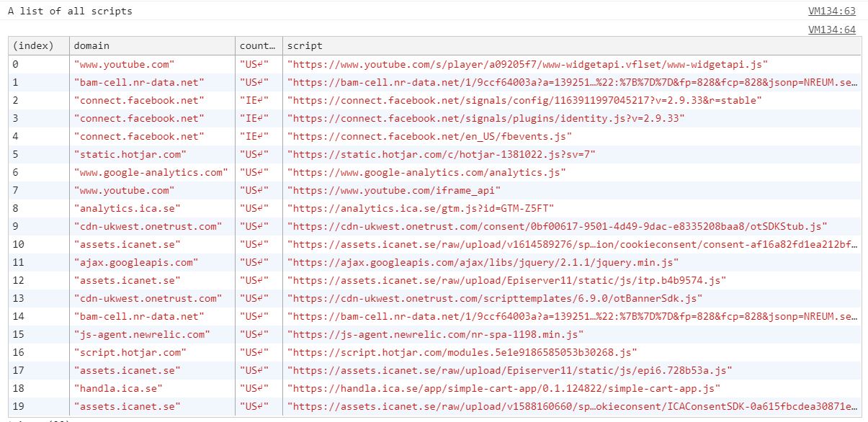This screenshot has height=422, width=868.
Task: Select the static.hotjar.com domain cell
Action: (x=130, y=154)
